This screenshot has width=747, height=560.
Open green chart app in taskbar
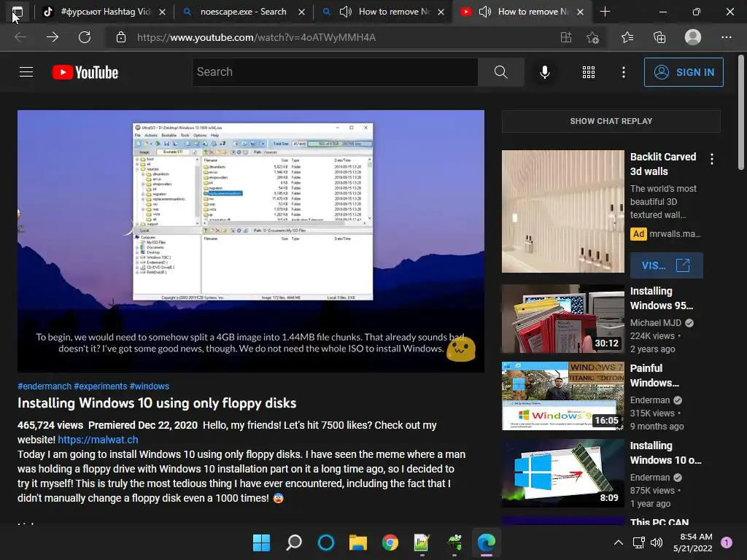[x=422, y=542]
